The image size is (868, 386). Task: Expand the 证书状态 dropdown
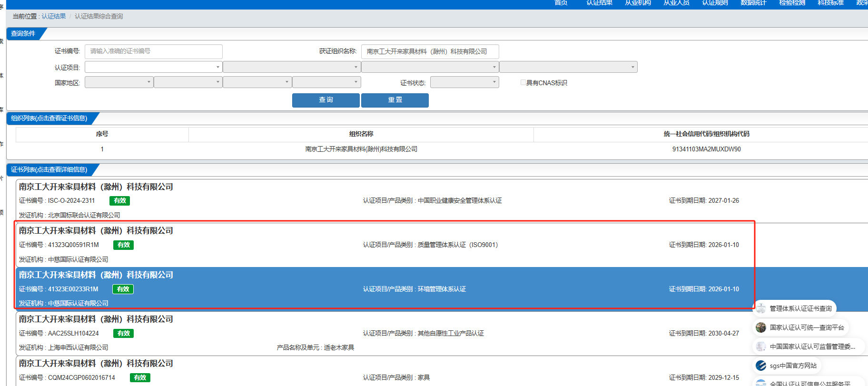click(x=464, y=82)
